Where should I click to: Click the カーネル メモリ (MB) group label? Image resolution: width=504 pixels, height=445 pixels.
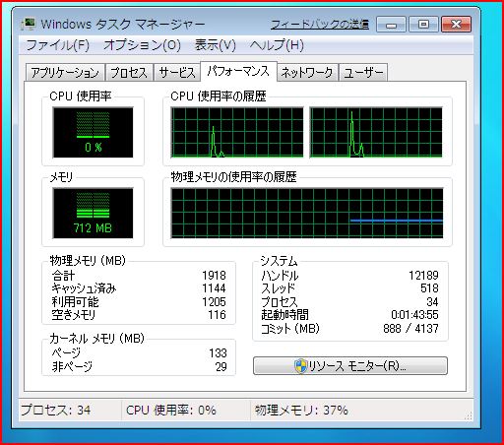[96, 339]
